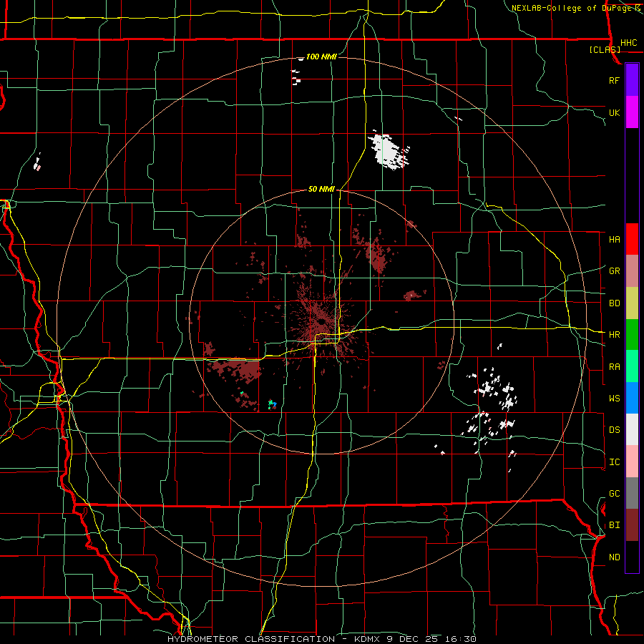The width and height of the screenshot is (644, 644).
Task: Select the salmon GR legend swatch
Action: (x=632, y=270)
